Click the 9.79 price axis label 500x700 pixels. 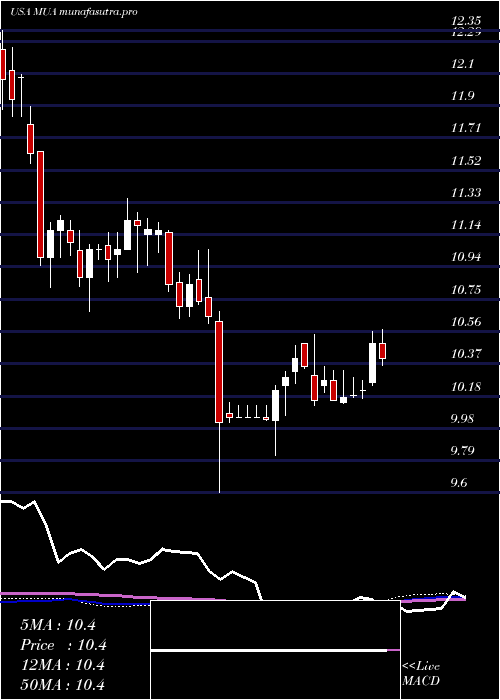point(462,450)
